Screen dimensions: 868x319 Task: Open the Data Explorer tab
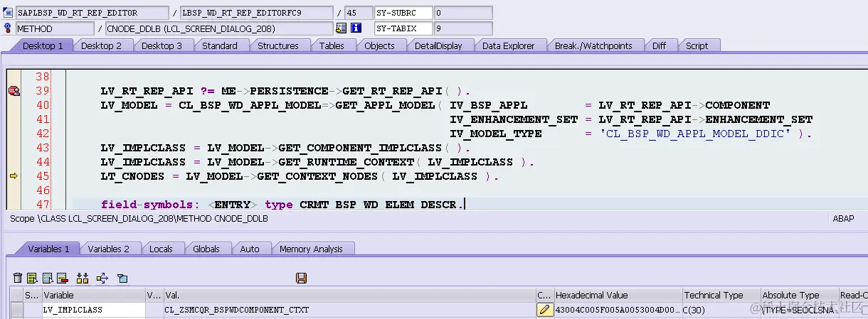tap(508, 45)
